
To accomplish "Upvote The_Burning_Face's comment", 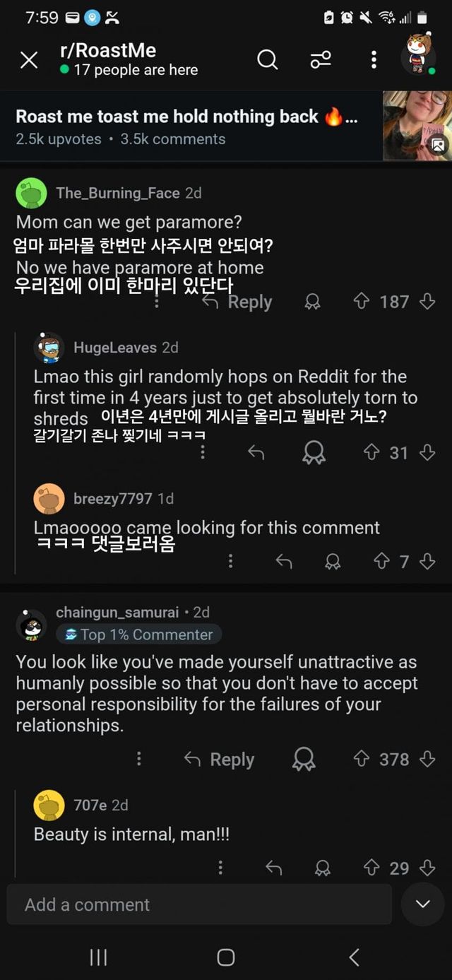I will point(361,302).
